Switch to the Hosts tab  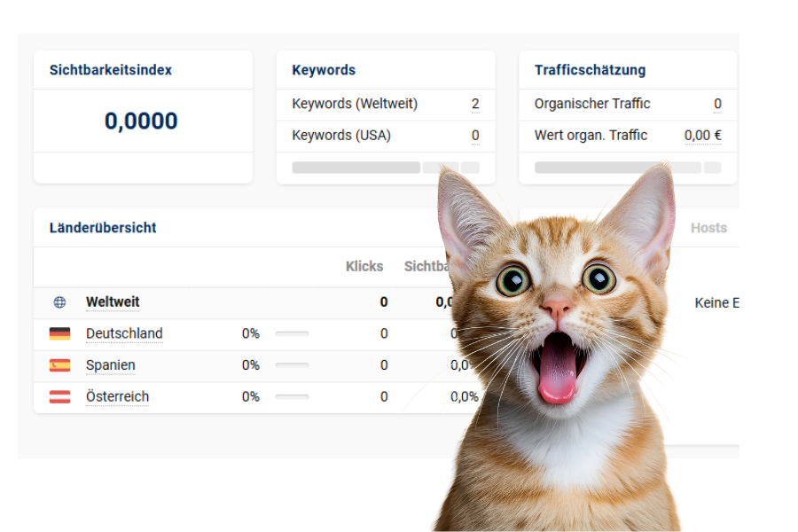click(x=708, y=228)
